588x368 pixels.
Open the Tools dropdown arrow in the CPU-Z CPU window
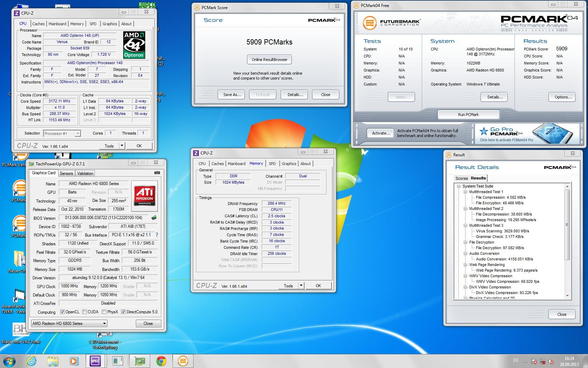(122, 146)
